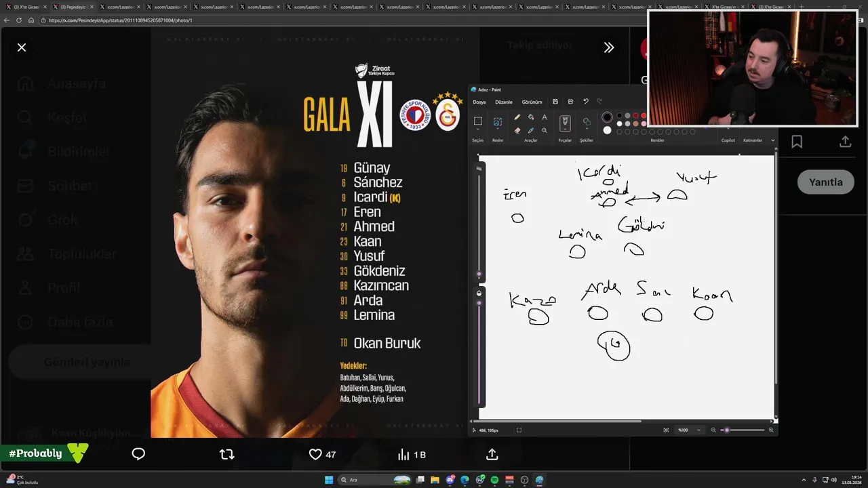Open the Şekiller shapes gallery in Paint
This screenshot has width=868, height=488.
tap(587, 122)
